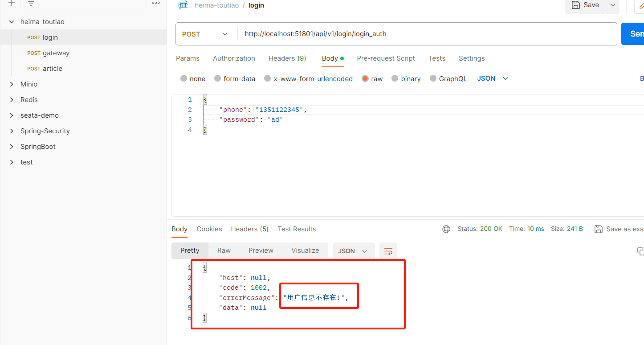Click the Status: 200 OK label
This screenshot has height=345, width=644.
click(x=480, y=229)
